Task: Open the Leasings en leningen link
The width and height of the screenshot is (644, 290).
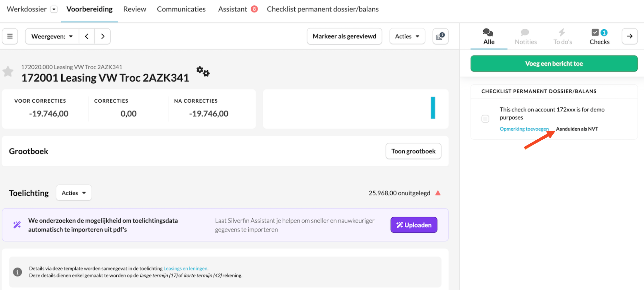Action: click(x=185, y=268)
